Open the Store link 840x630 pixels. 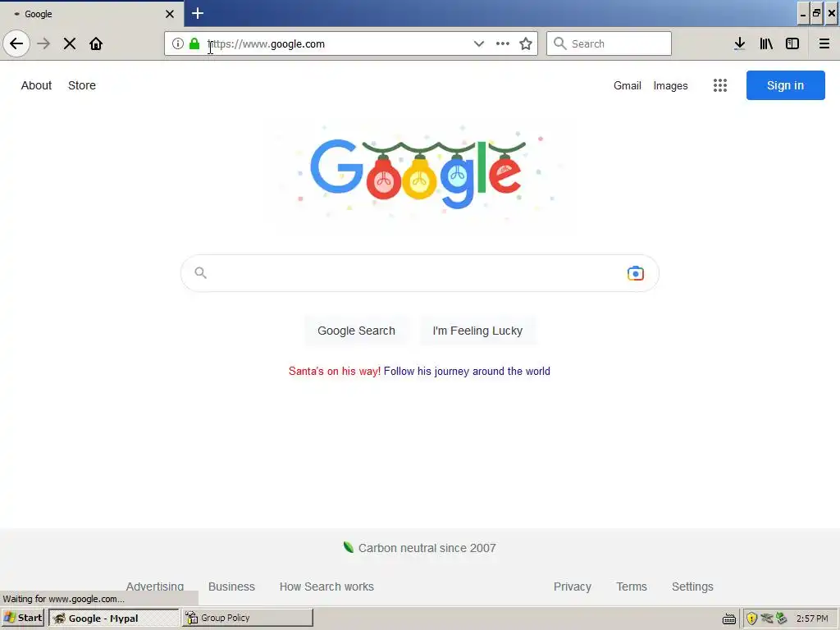[82, 85]
